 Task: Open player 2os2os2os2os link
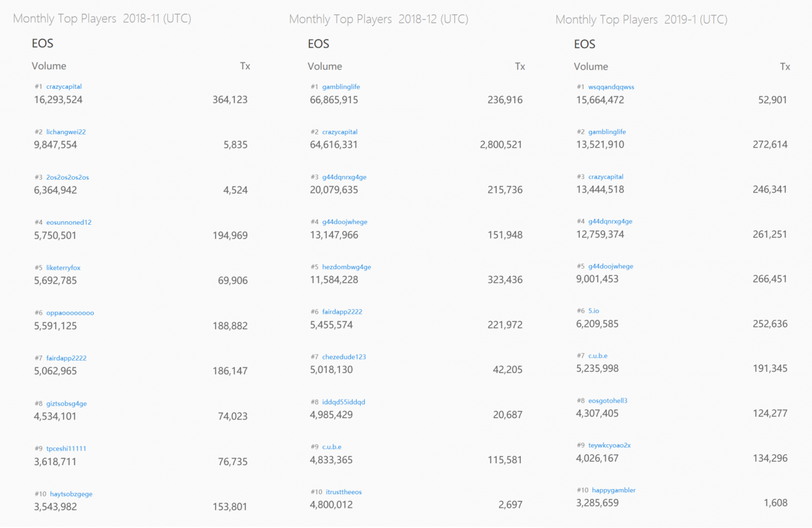click(x=68, y=177)
